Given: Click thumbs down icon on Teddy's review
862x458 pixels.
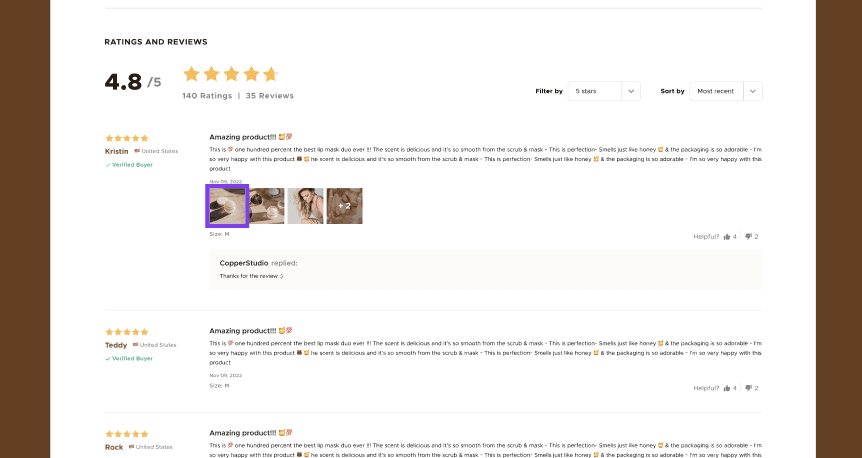Looking at the screenshot, I should [x=748, y=388].
